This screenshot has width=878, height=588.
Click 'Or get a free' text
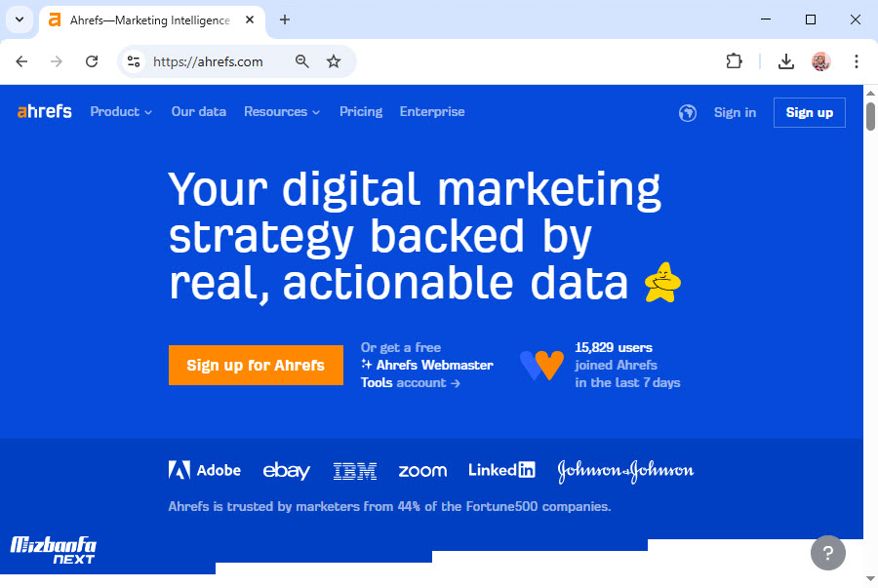tap(400, 347)
